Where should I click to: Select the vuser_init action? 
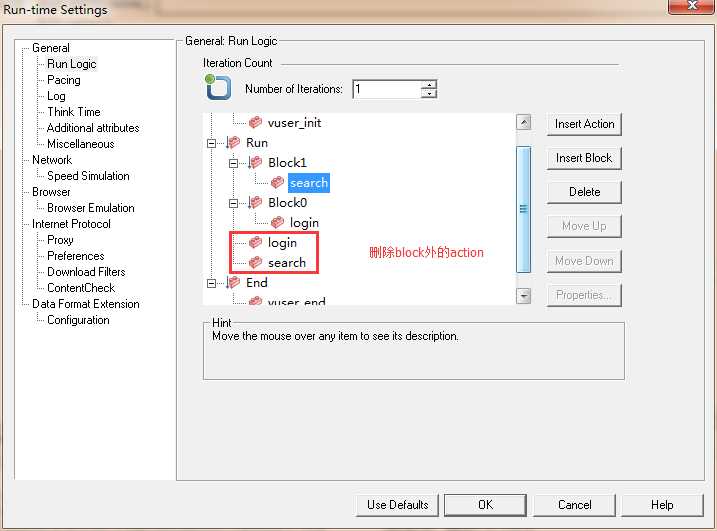click(x=294, y=123)
